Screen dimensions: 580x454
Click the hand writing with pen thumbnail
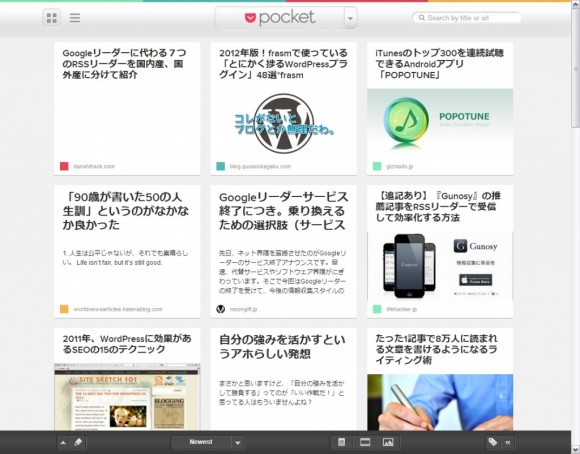440,402
